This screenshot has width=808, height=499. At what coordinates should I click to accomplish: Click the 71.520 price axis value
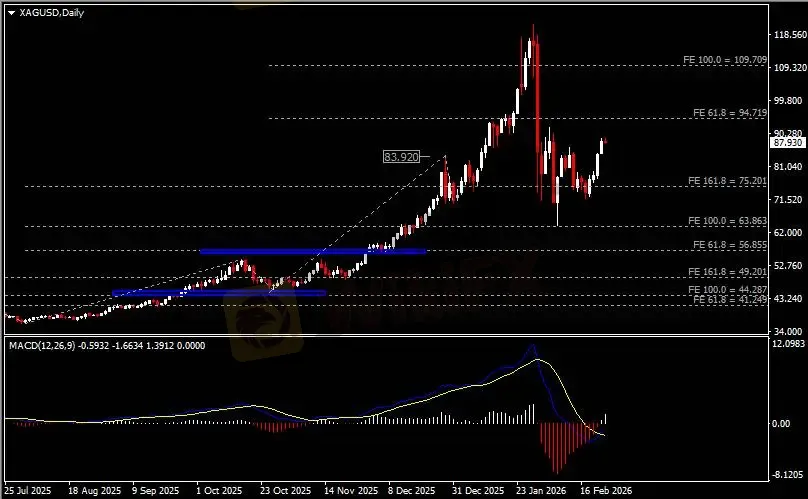coord(788,199)
